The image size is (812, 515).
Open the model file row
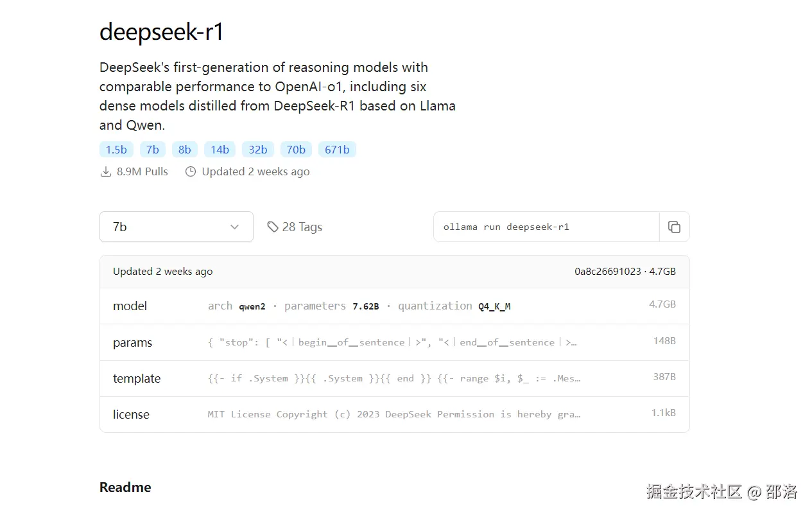coord(394,306)
